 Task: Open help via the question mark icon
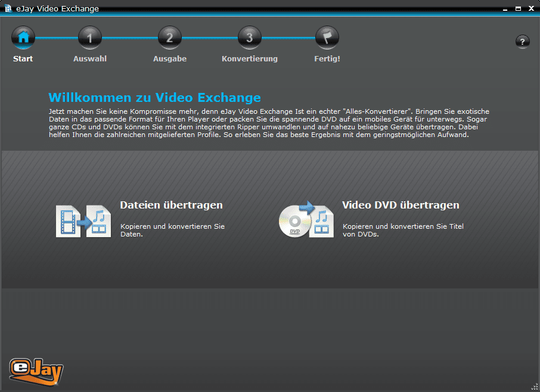pos(523,41)
